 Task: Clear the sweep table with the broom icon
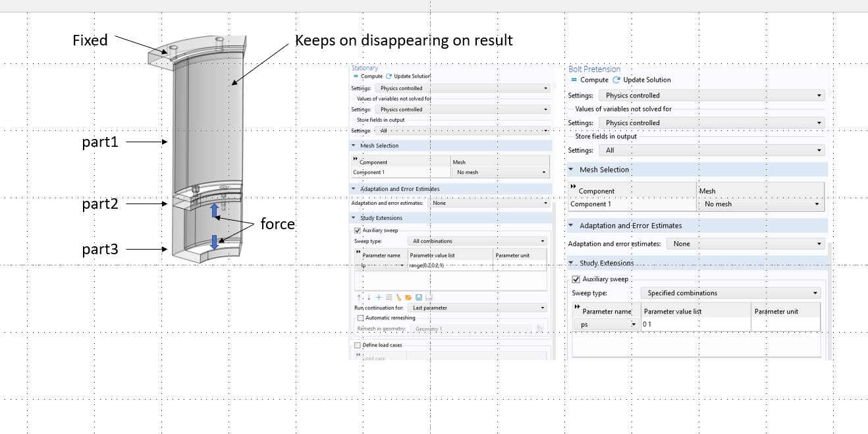pyautogui.click(x=398, y=298)
